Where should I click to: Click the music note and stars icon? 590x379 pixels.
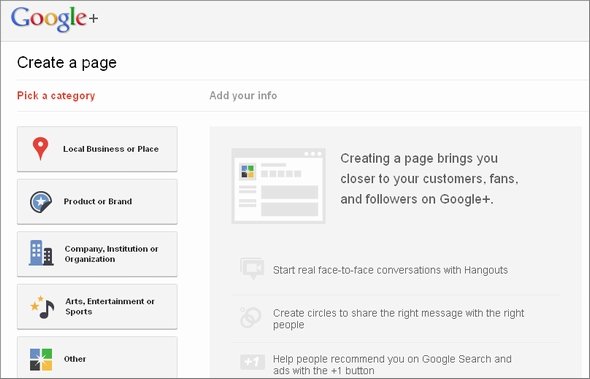click(43, 307)
